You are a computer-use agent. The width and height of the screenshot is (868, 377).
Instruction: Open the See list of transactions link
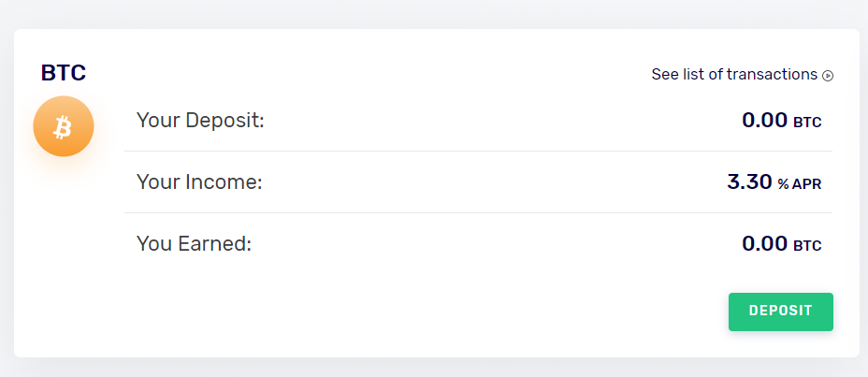click(734, 75)
